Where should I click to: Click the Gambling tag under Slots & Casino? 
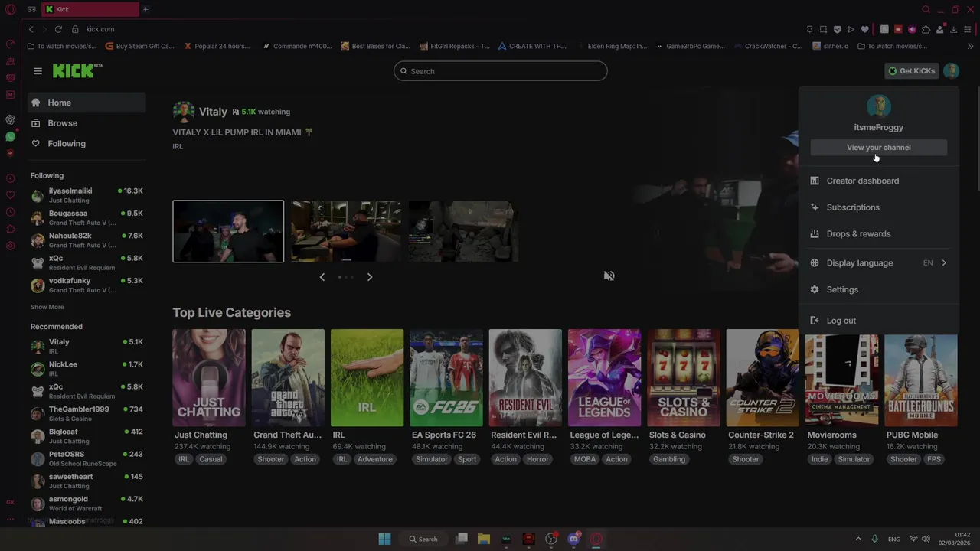pyautogui.click(x=669, y=459)
